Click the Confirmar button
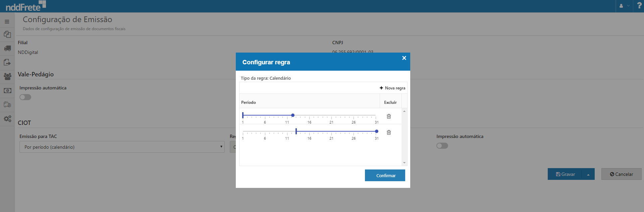 point(385,175)
